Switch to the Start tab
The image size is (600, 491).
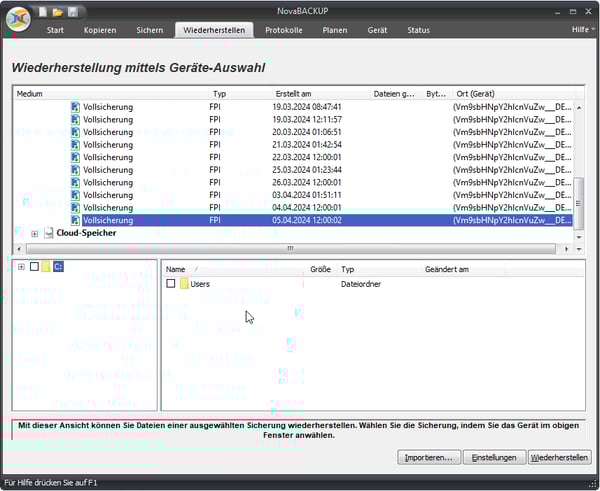click(55, 30)
